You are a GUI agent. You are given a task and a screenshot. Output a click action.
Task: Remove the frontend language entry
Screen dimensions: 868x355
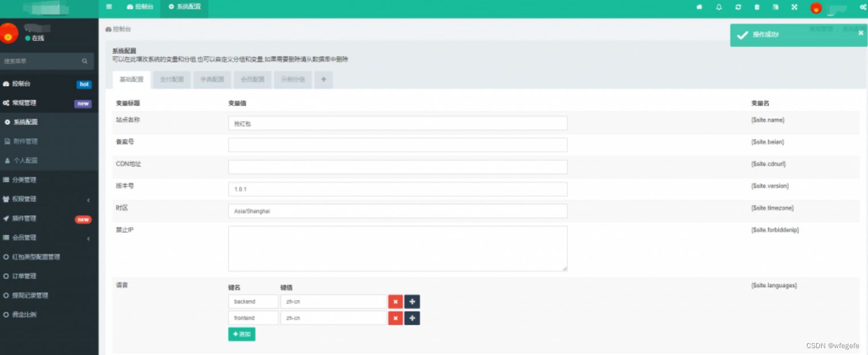point(395,318)
